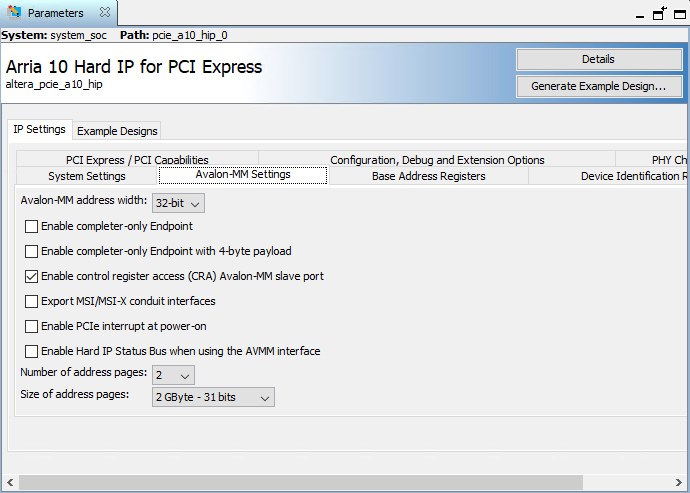Screen dimensions: 690x493
Task: Open Size of address pages dropdown
Action: (x=213, y=397)
